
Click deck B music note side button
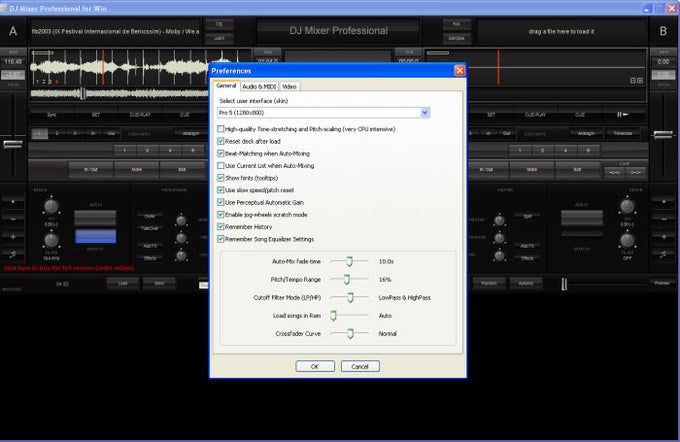coord(664,255)
